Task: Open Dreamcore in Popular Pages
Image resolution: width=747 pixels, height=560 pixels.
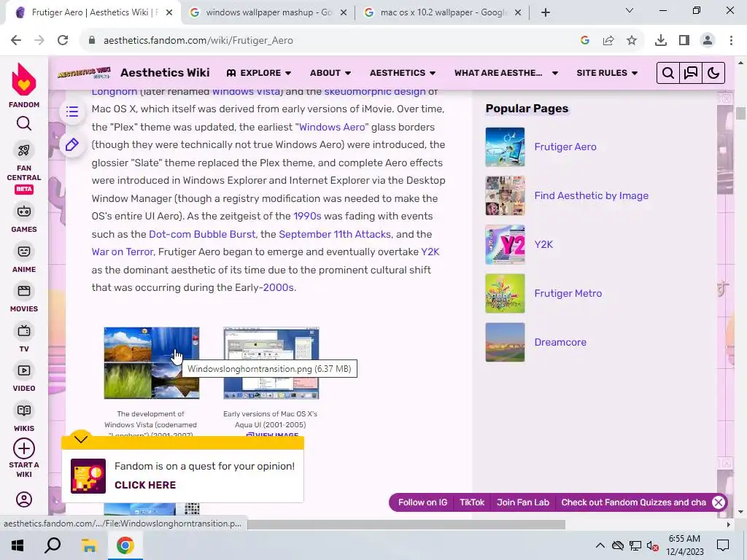Action: (x=560, y=343)
